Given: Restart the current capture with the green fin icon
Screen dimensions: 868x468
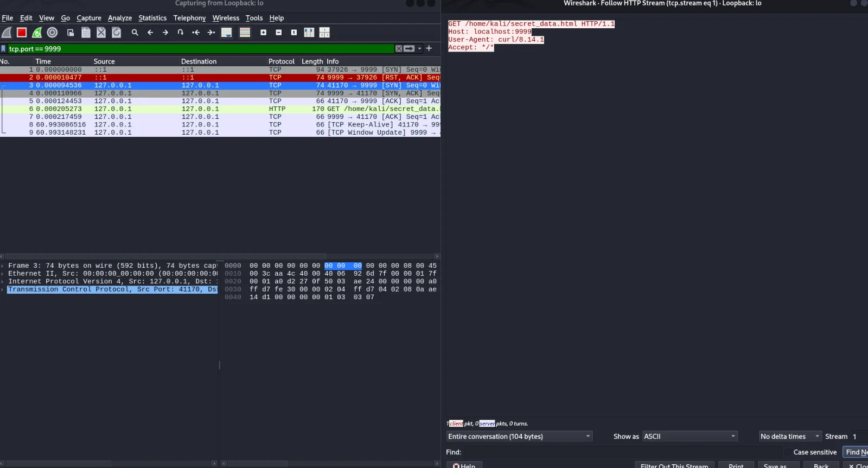Looking at the screenshot, I should pyautogui.click(x=37, y=33).
